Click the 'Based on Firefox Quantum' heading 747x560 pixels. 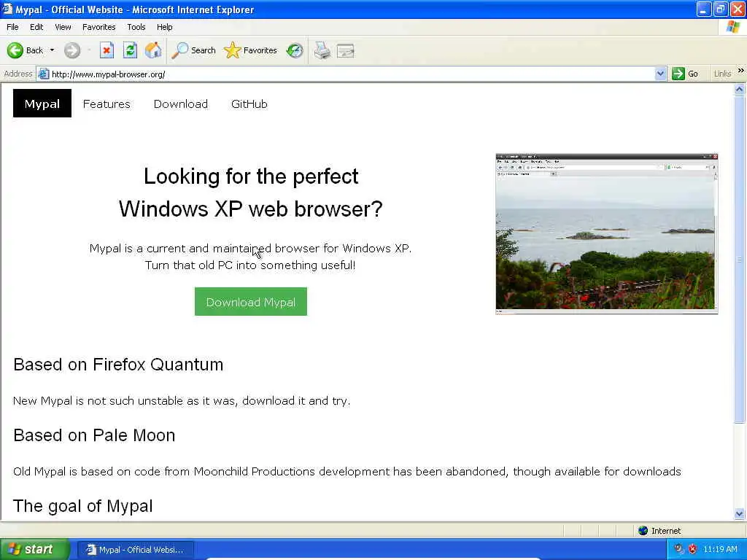118,365
